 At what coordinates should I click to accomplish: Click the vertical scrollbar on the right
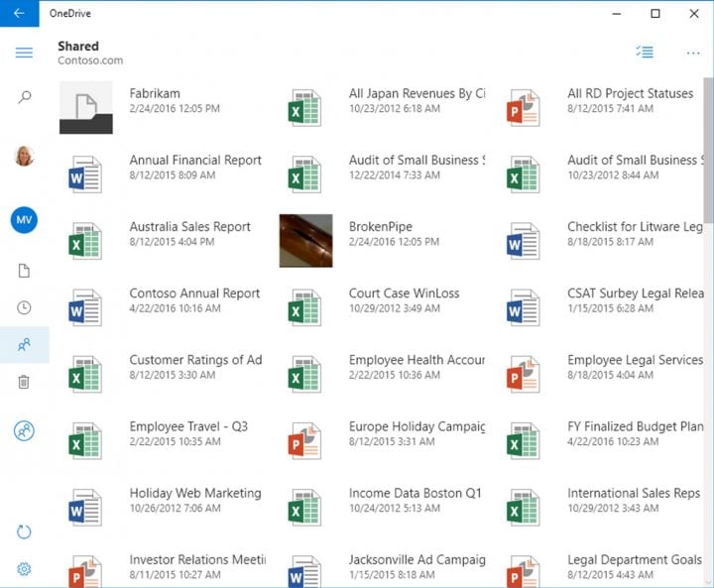tap(708, 151)
